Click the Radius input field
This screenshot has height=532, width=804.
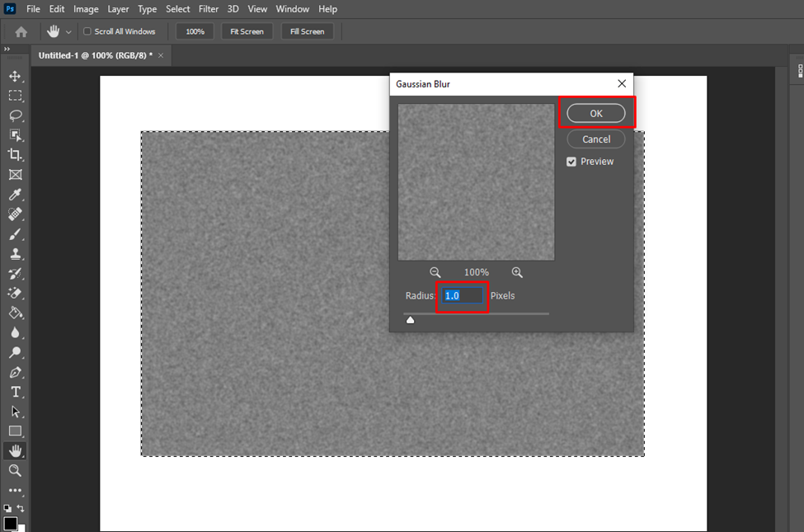462,295
